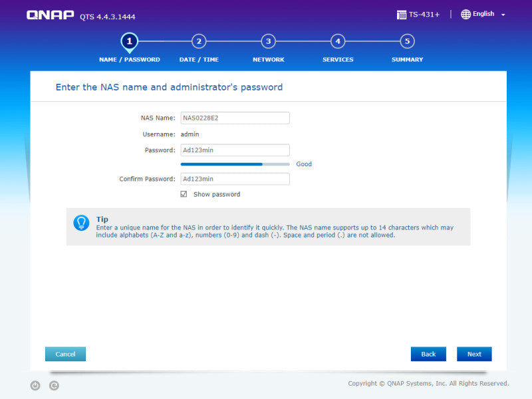The height and width of the screenshot is (399, 532).
Task: Focus the NAS Name input field
Action: click(235, 118)
